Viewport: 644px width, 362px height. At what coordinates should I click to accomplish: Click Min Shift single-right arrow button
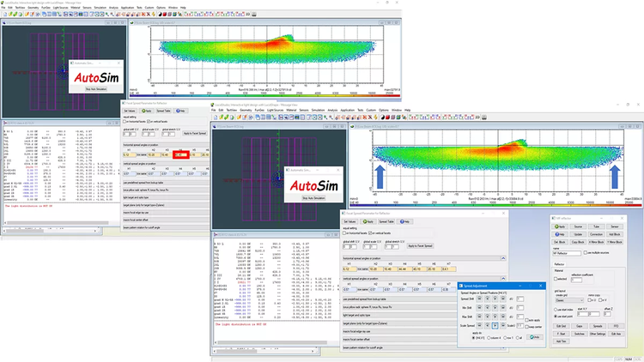(x=495, y=308)
